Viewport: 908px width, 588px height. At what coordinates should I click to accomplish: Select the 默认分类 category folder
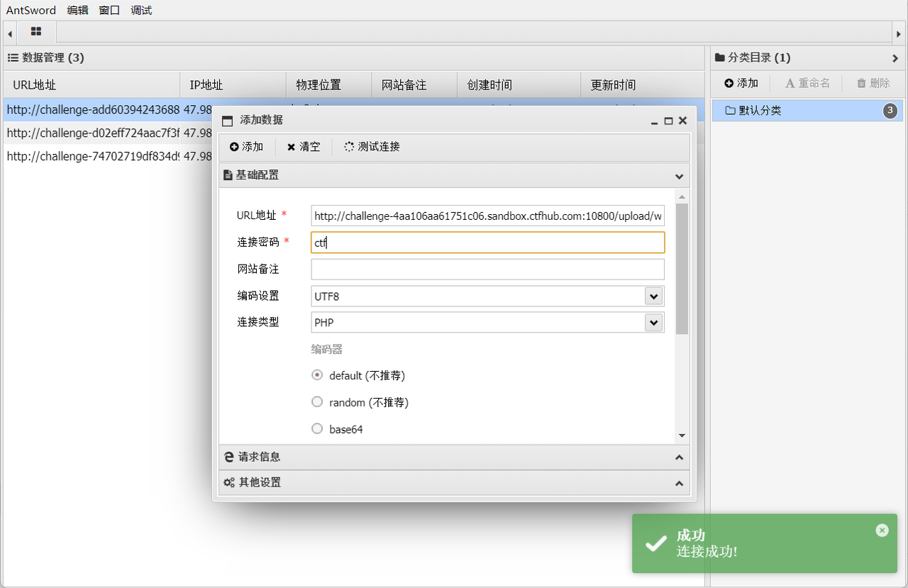pos(760,111)
